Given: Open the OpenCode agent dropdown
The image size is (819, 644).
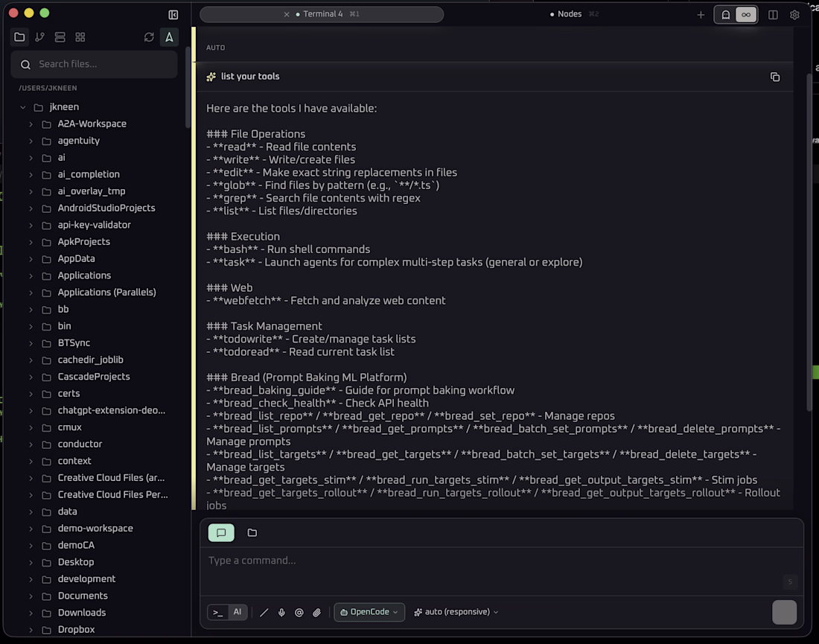Looking at the screenshot, I should click(x=369, y=612).
